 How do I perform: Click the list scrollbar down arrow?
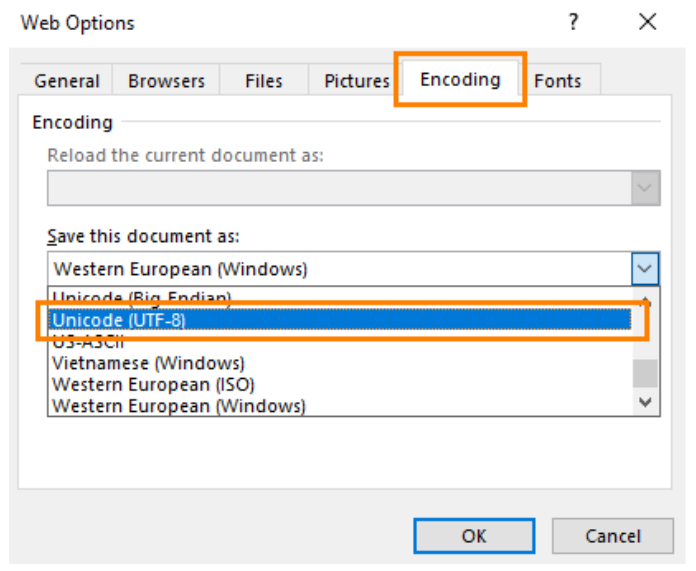(x=645, y=402)
